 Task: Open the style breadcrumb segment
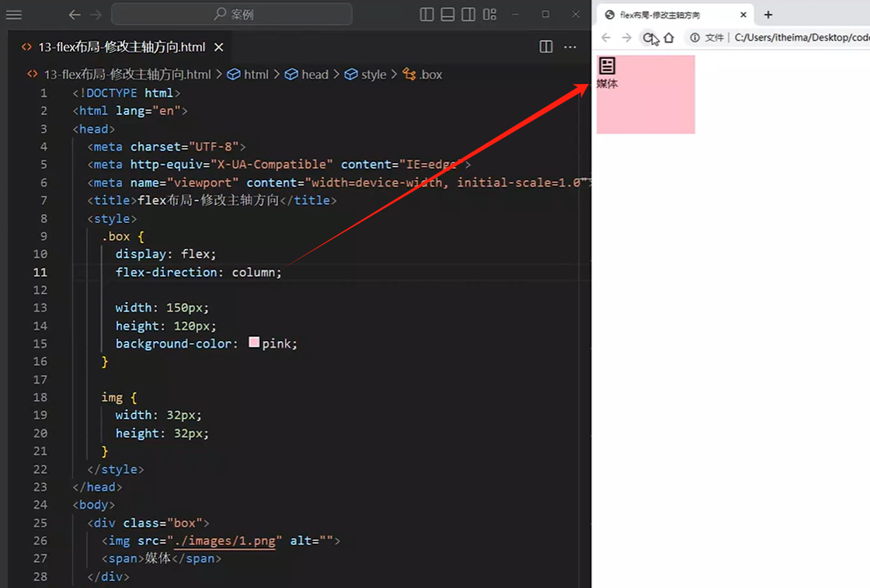(x=366, y=75)
